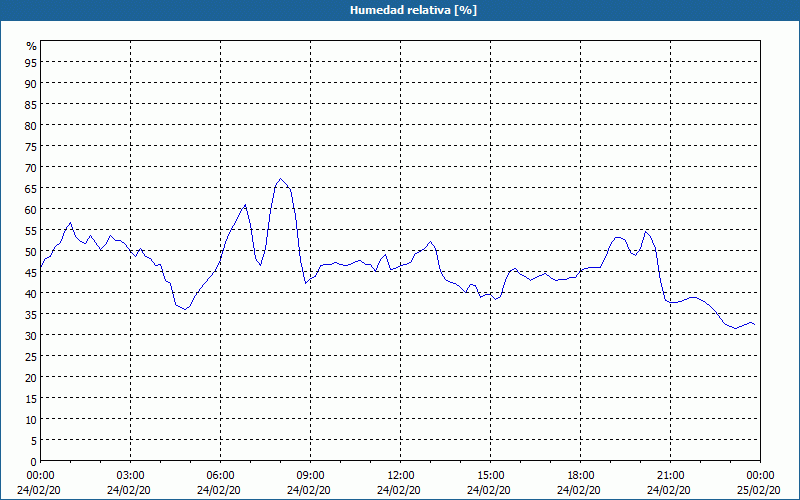
Task: Select the 40 value on the y-axis
Action: 31,293
